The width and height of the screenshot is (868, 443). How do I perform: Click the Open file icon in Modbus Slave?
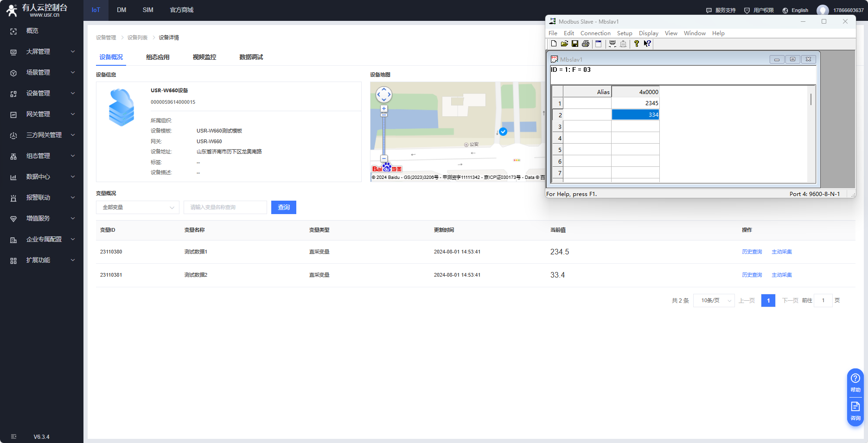tap(564, 44)
